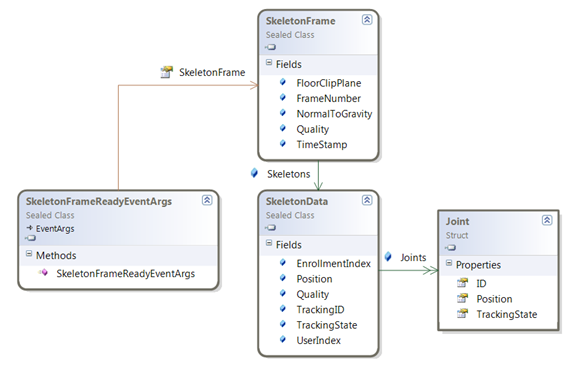Select the TrackingState field in SkeletonData
This screenshot has height=366, width=576.
point(327,325)
